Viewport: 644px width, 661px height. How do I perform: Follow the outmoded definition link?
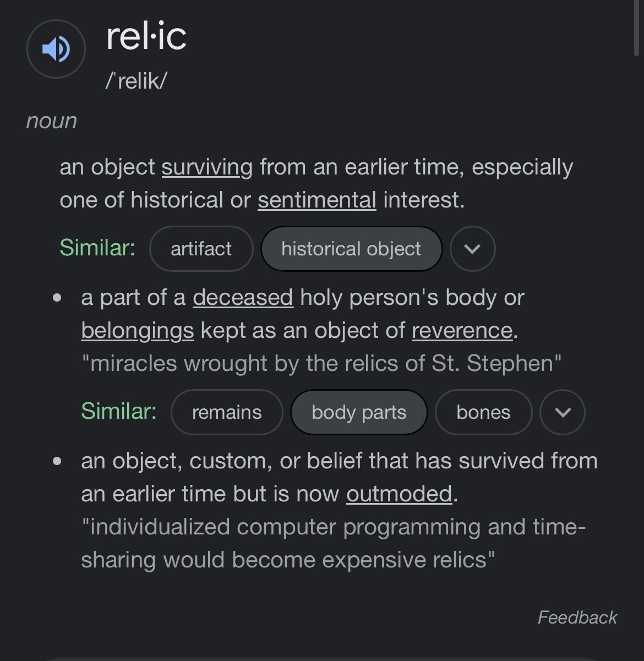[399, 494]
